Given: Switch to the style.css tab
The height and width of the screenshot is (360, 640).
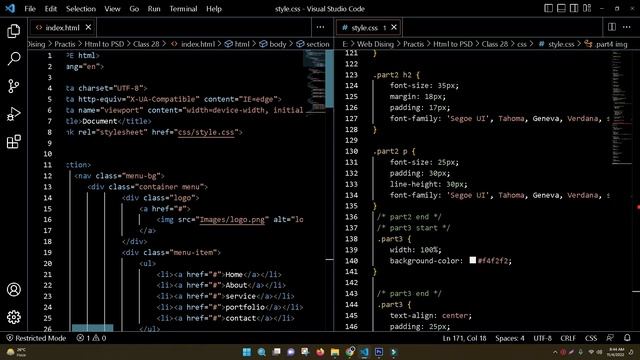Looking at the screenshot, I should coord(369,27).
